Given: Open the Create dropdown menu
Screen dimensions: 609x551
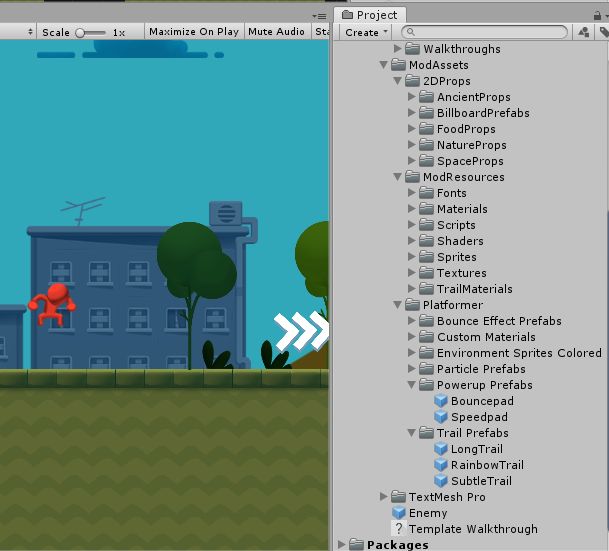Looking at the screenshot, I should 366,32.
